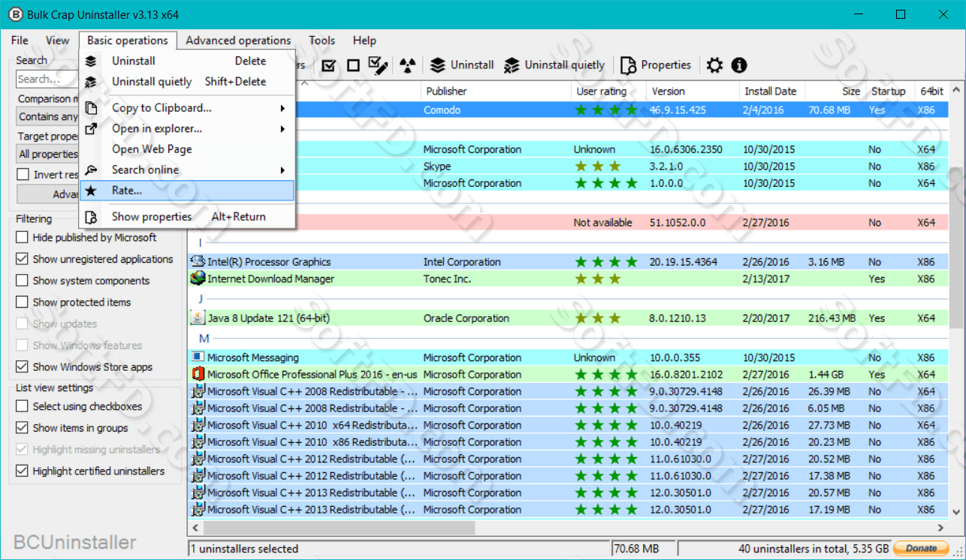Uncheck Show Windows Store apps
966x560 pixels.
(23, 367)
